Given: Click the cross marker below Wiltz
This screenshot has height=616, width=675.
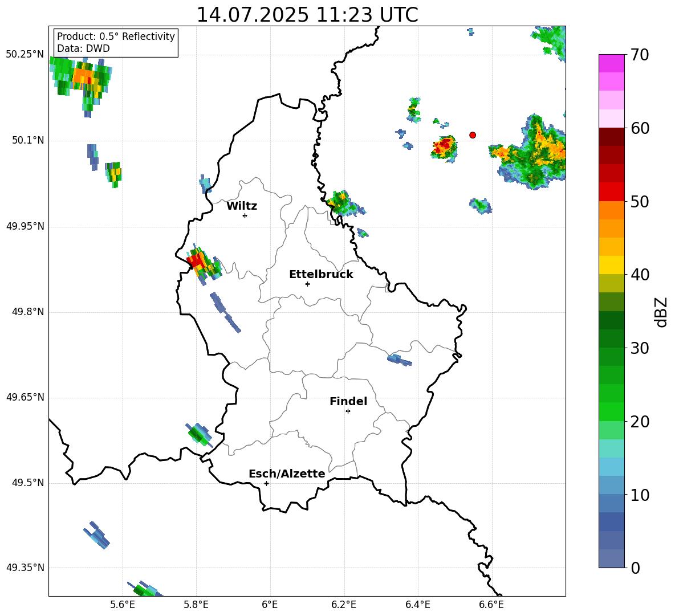Looking at the screenshot, I should tap(245, 215).
